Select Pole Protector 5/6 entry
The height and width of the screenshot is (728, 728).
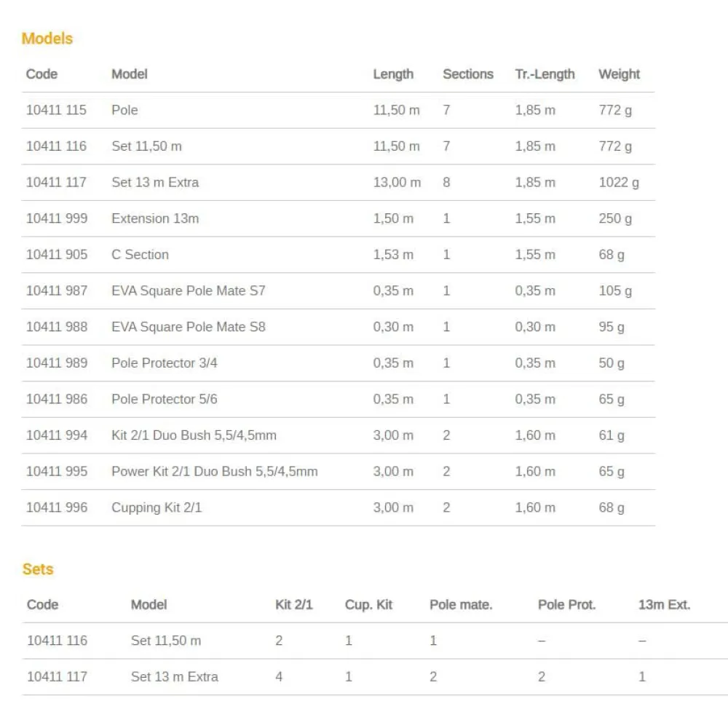click(x=165, y=399)
